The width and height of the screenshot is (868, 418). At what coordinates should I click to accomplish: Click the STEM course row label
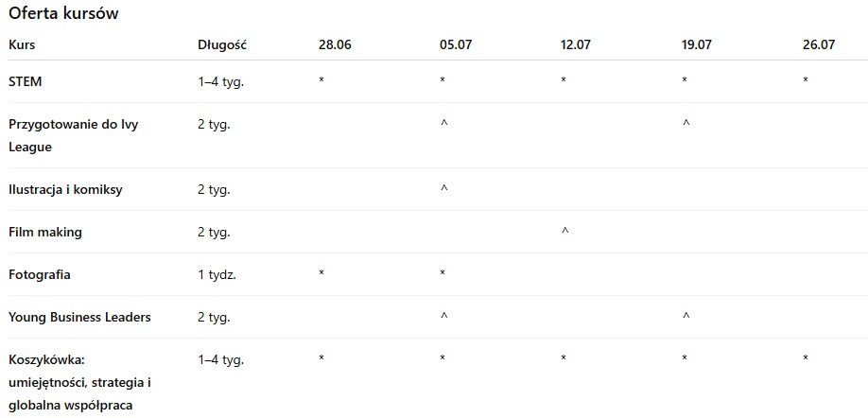pos(26,81)
